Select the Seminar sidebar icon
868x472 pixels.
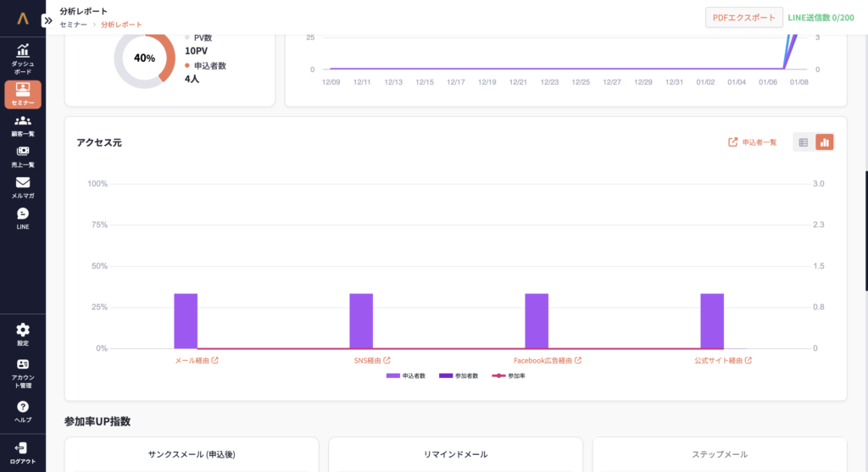(x=23, y=89)
